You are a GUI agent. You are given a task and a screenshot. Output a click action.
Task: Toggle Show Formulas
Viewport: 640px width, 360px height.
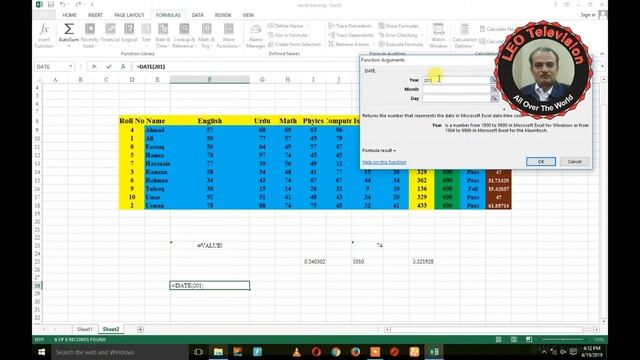click(x=398, y=26)
